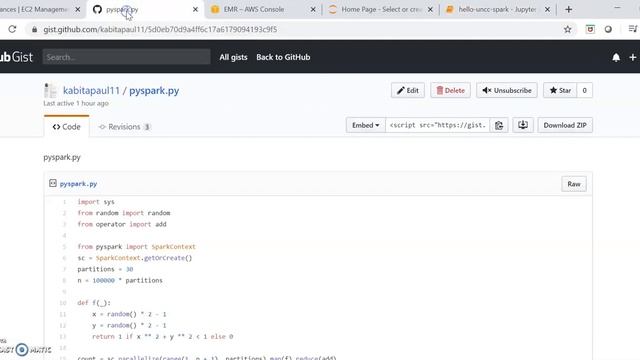Unsubscribe from this gist
The height and width of the screenshot is (360, 640).
[x=507, y=90]
